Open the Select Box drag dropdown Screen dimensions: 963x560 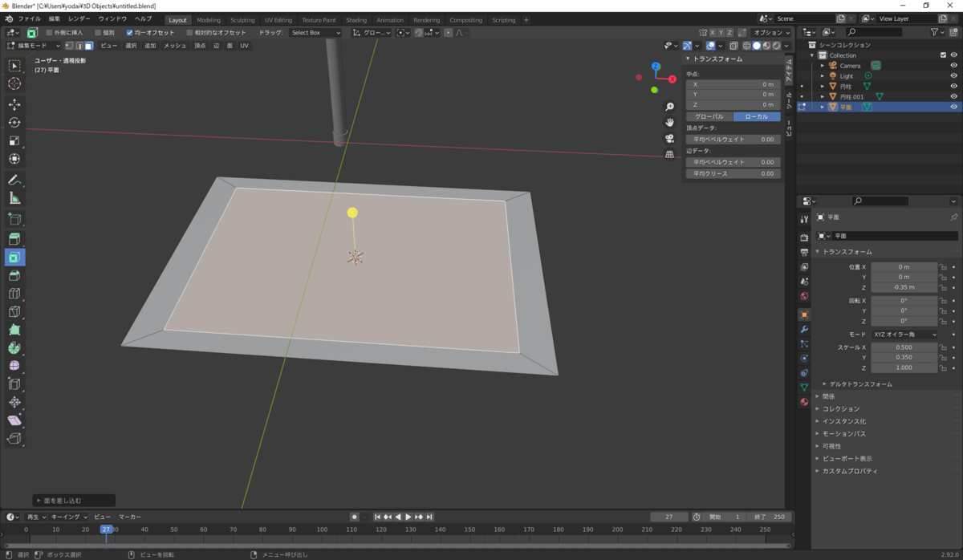coord(315,33)
